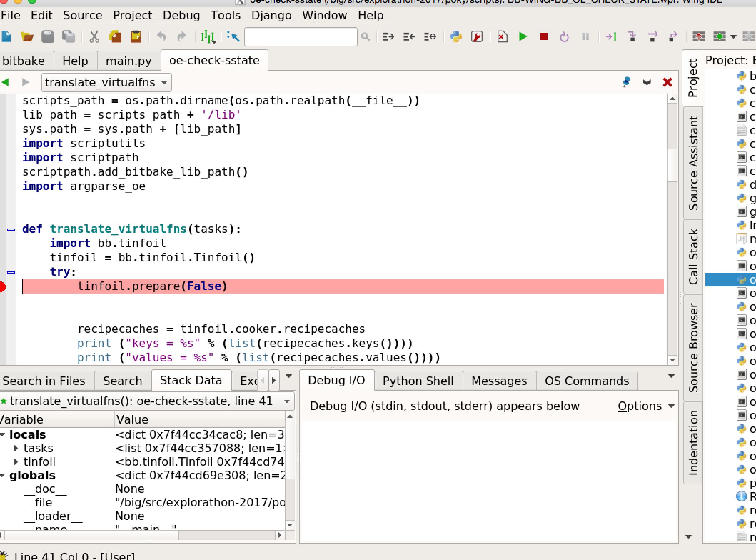Close the current editor with the red X
Viewport: 756px width, 560px height.
tap(667, 82)
